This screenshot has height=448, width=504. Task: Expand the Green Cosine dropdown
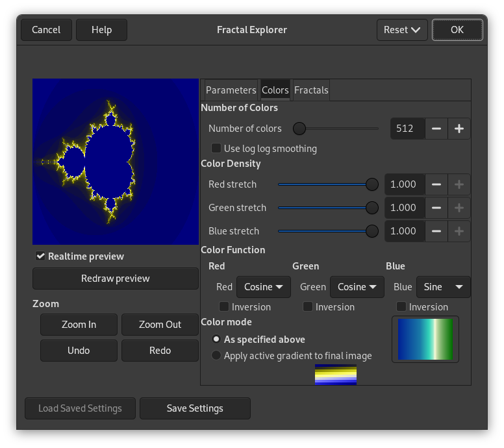[x=357, y=287]
